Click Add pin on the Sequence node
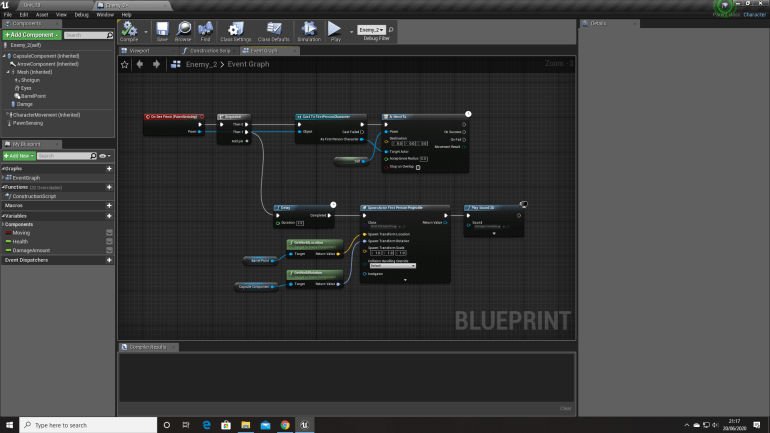The width and height of the screenshot is (770, 433). point(239,141)
